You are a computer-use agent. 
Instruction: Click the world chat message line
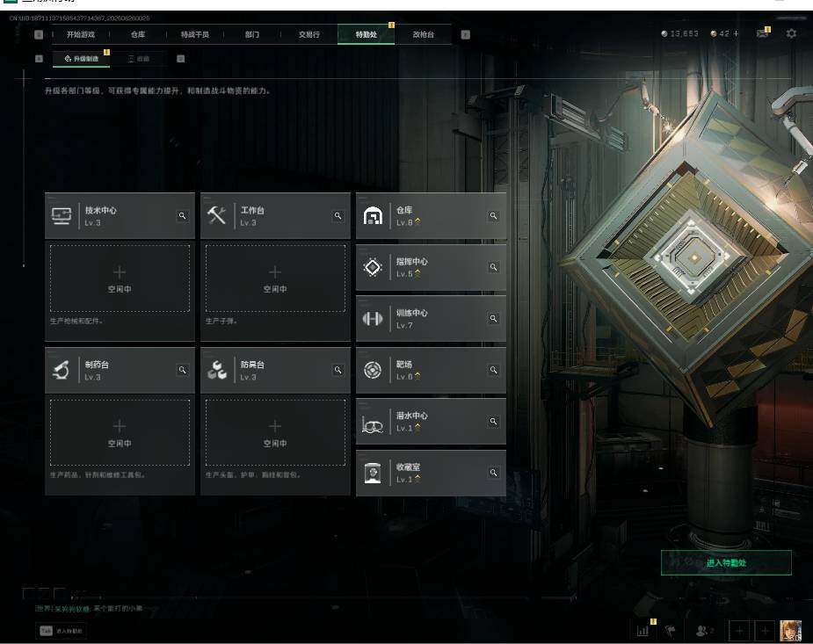pyautogui.click(x=89, y=608)
